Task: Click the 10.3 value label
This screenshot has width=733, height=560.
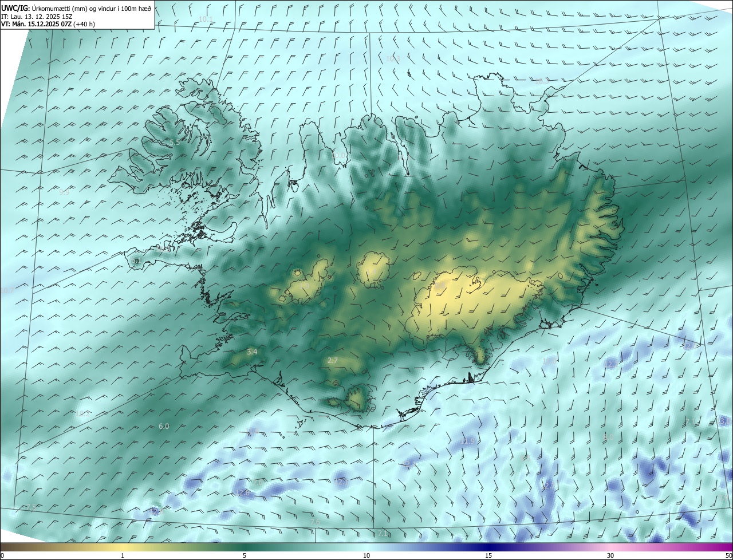Action: click(x=392, y=58)
